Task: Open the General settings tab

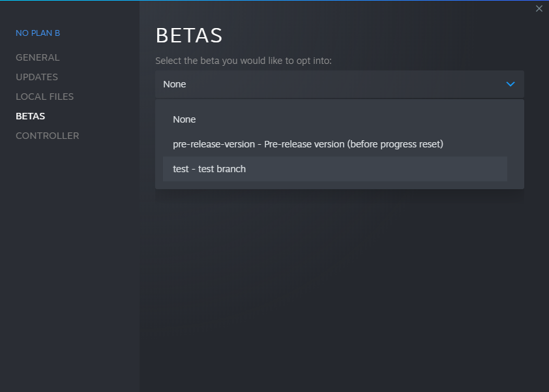Action: 37,57
